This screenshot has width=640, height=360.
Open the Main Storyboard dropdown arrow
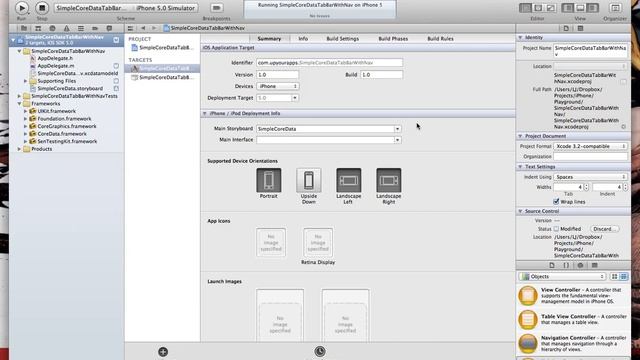(397, 129)
